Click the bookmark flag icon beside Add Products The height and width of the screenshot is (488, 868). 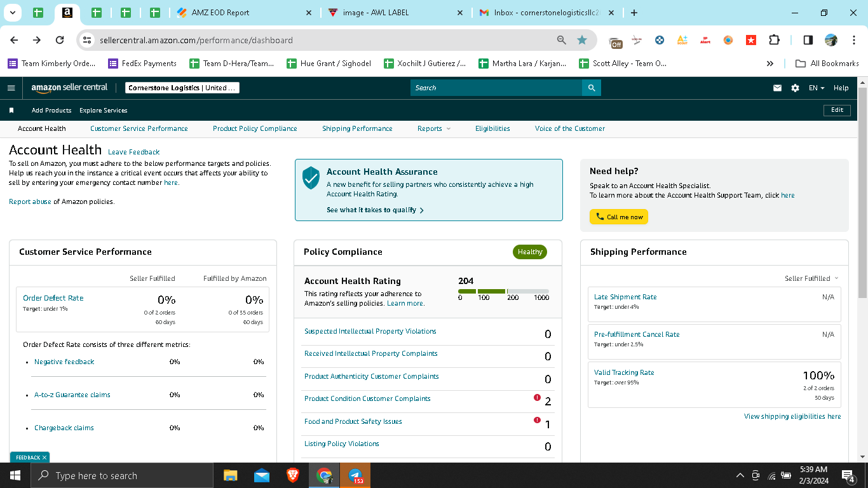click(x=11, y=110)
